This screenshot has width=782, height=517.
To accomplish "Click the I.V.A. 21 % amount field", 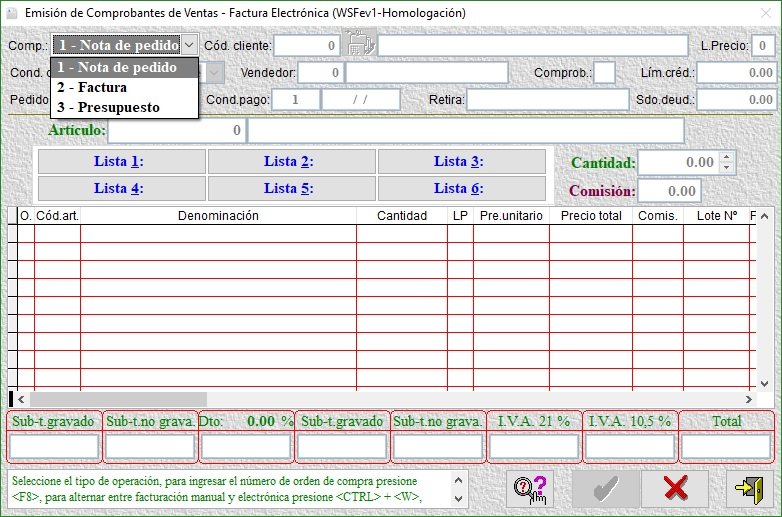I will (x=534, y=447).
